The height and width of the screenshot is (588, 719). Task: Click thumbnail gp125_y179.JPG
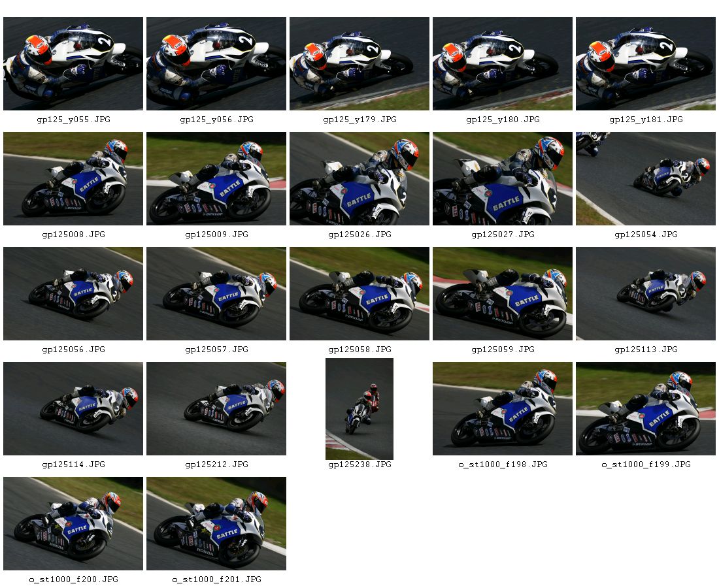click(359, 64)
